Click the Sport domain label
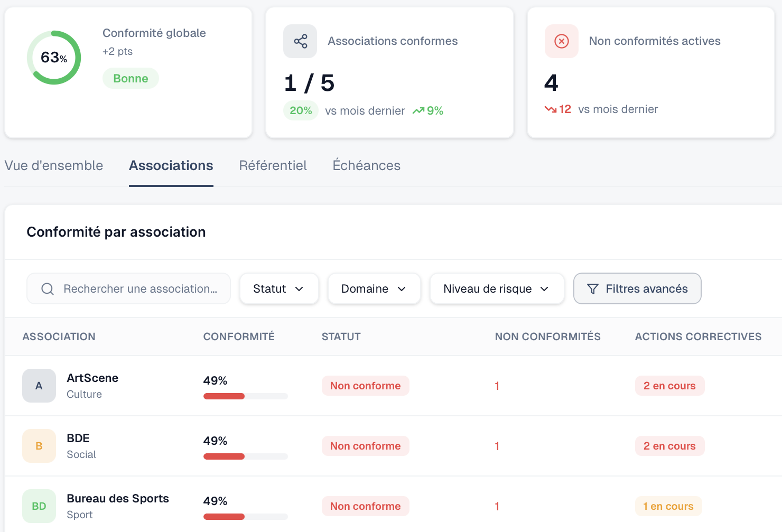 [80, 515]
